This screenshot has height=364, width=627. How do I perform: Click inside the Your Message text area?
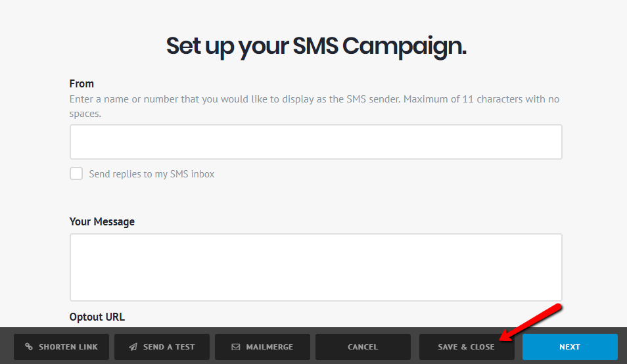click(x=315, y=267)
